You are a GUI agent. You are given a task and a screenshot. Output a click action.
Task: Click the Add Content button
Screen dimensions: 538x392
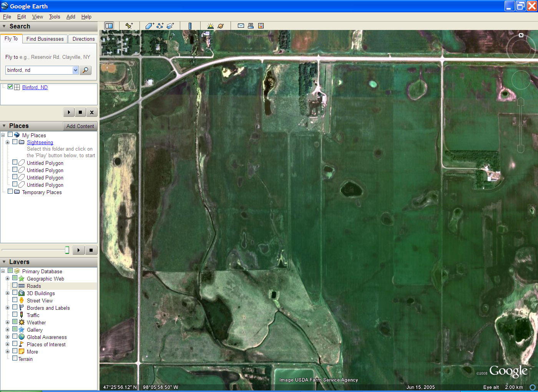tap(80, 126)
